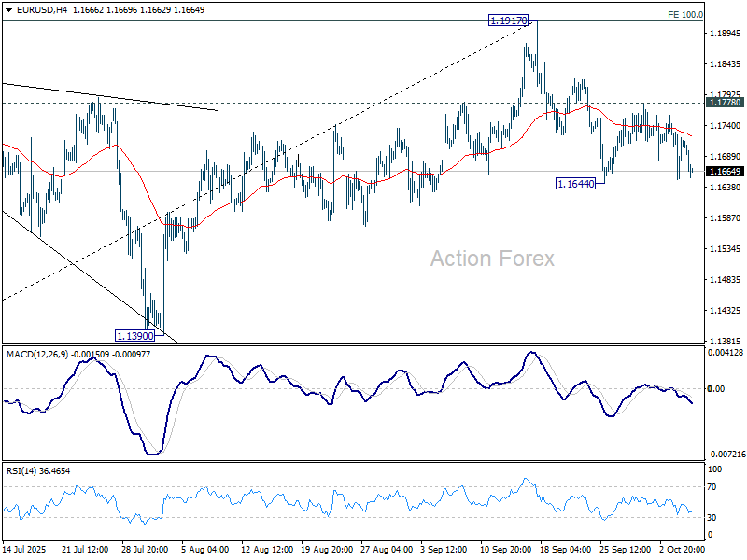Select the 1.17780 horizontal level price tag

coord(726,103)
